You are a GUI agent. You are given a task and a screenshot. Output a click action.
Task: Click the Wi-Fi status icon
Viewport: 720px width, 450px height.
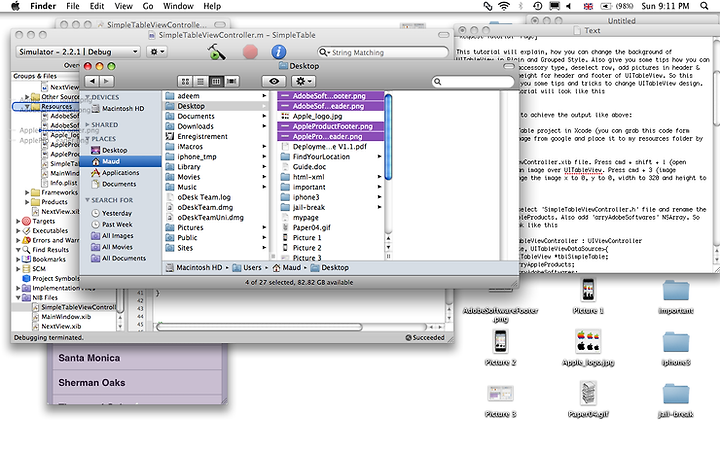[504, 6]
